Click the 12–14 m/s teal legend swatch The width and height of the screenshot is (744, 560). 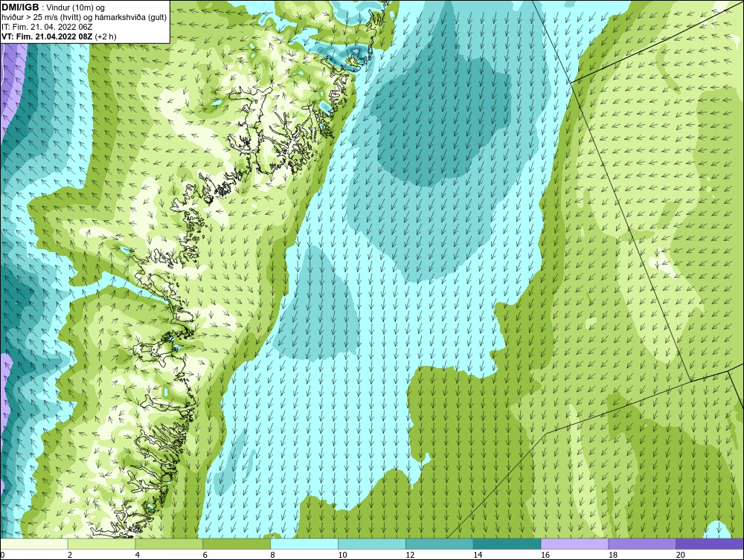(x=440, y=544)
